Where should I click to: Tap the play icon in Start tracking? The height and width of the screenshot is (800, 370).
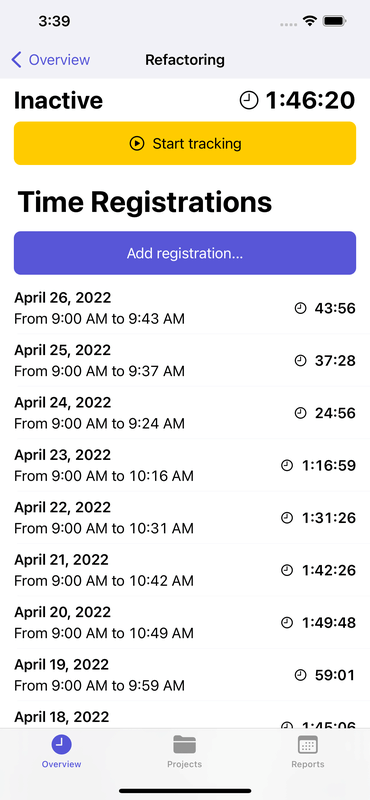click(137, 143)
